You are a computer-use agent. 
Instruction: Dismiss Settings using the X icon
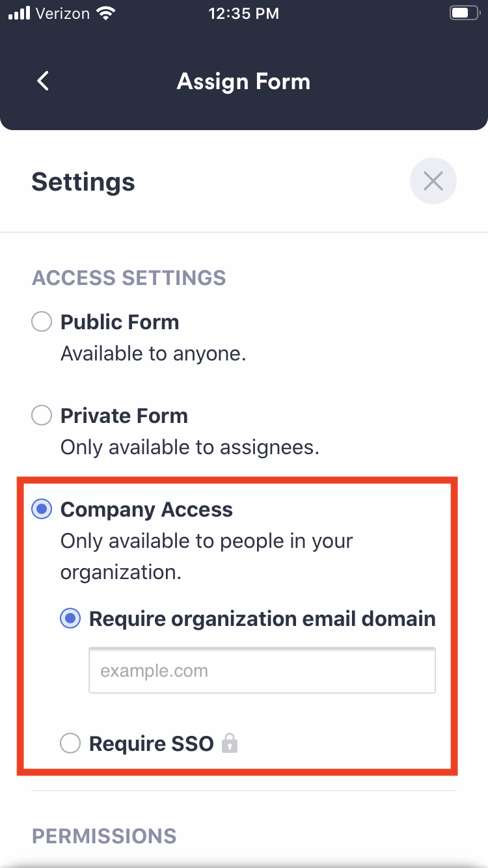pyautogui.click(x=433, y=181)
